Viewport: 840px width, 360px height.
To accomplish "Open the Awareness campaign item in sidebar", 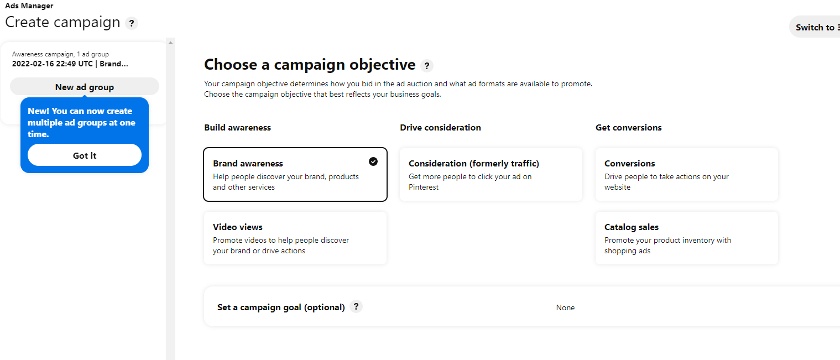I will (61, 55).
